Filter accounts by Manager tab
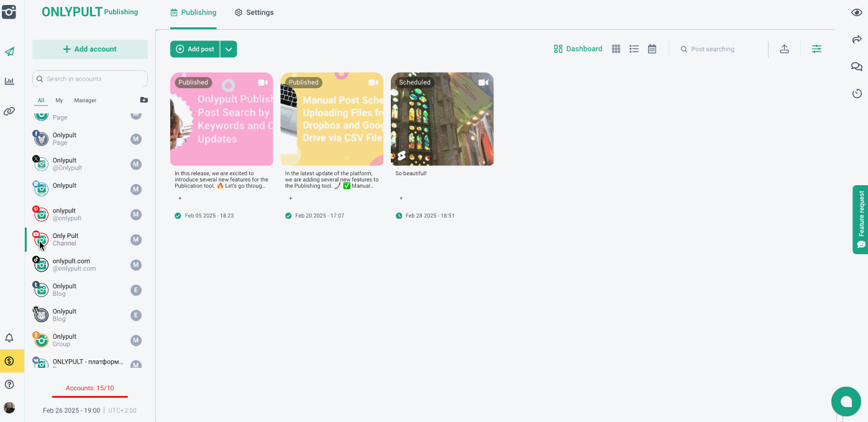Screen dimensions: 868x422 point(85,100)
